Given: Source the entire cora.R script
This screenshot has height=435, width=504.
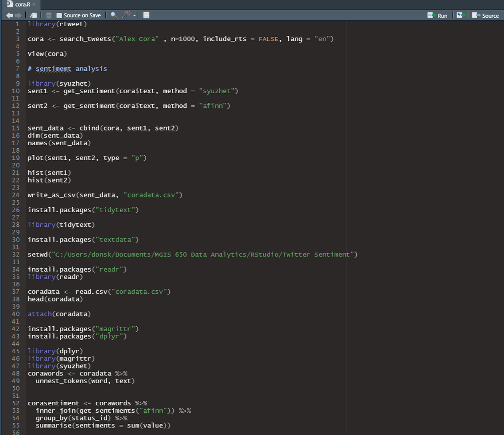Looking at the screenshot, I should point(485,16).
